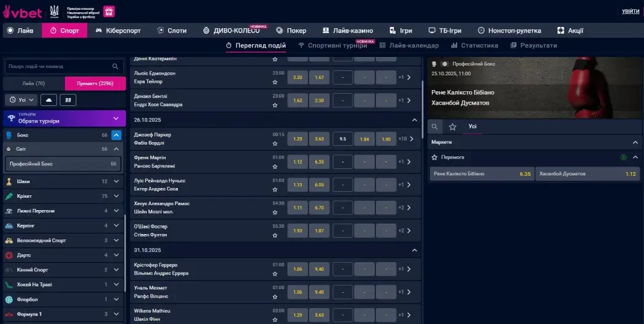This screenshot has width=644, height=324.
Task: Click the vbet logo
Action: (23, 12)
